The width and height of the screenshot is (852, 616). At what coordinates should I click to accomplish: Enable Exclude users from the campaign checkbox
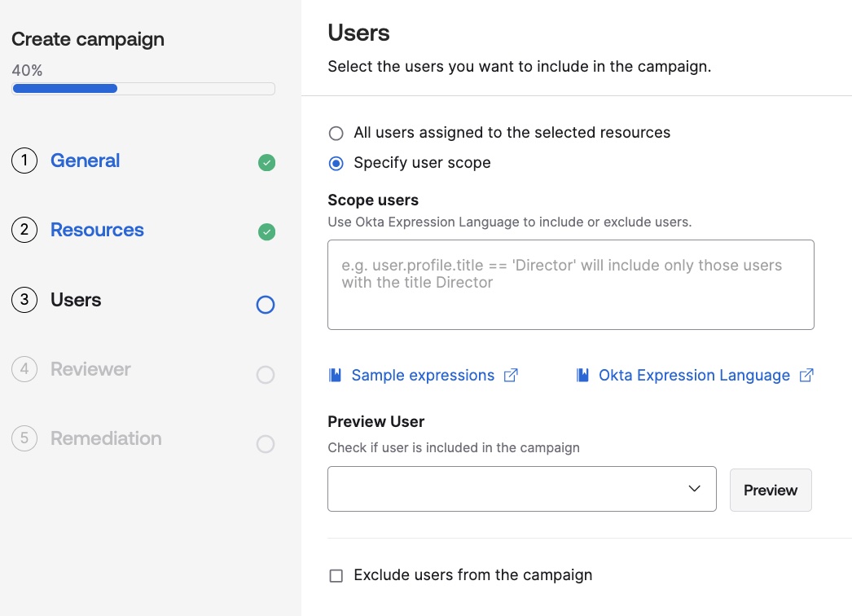coord(336,576)
